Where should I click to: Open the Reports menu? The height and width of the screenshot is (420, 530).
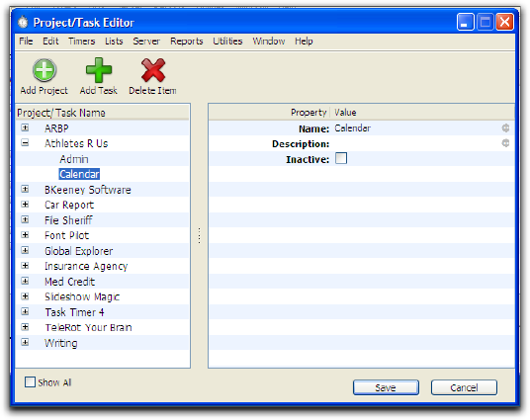point(187,42)
